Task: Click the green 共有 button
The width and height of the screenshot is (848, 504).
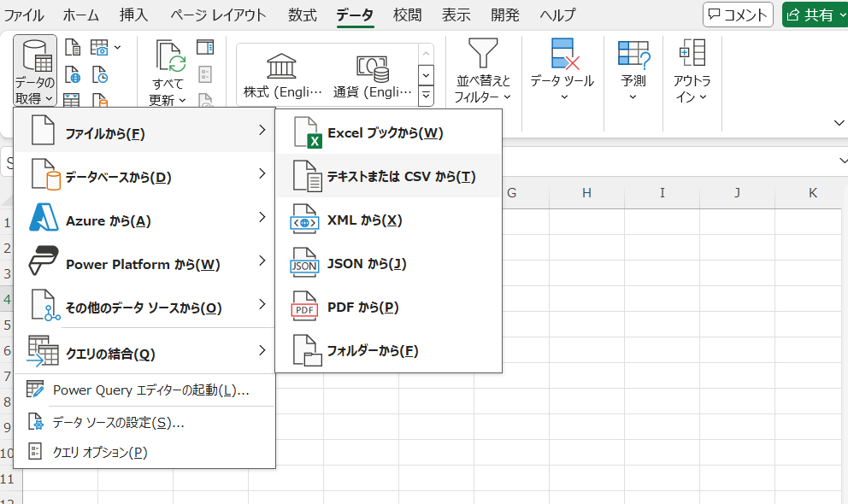Action: pos(815,15)
